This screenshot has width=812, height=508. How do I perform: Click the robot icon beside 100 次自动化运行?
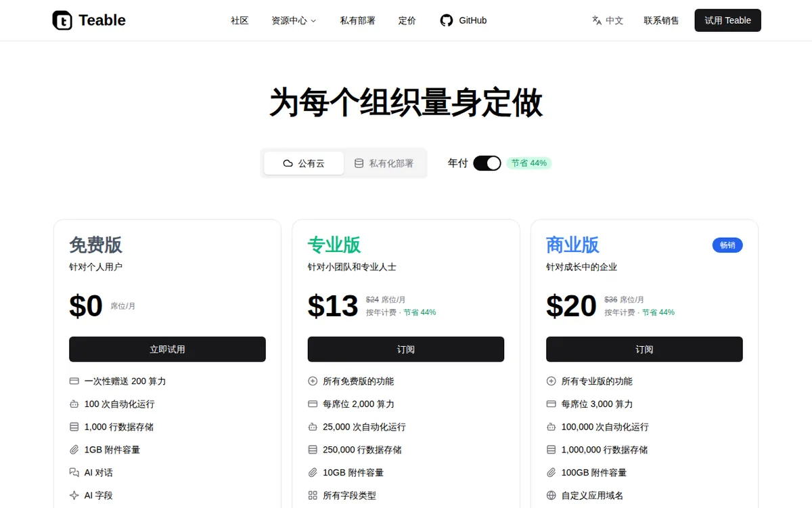[74, 404]
